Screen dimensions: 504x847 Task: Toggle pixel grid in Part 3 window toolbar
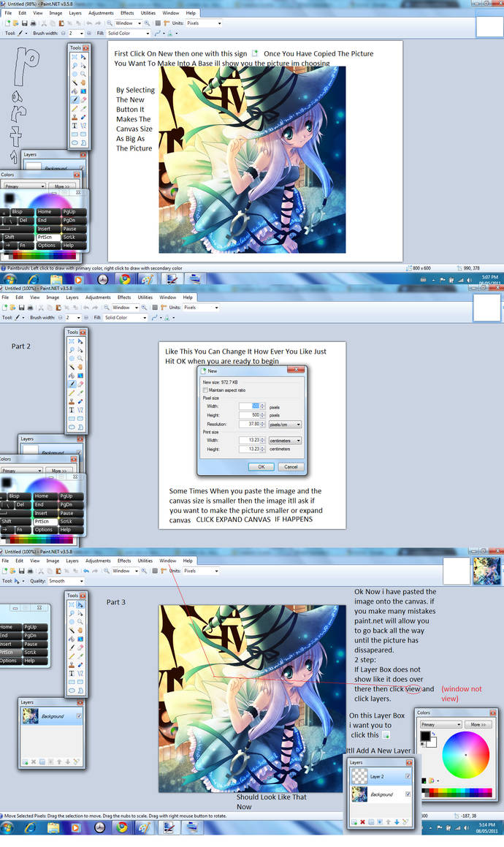pos(155,571)
